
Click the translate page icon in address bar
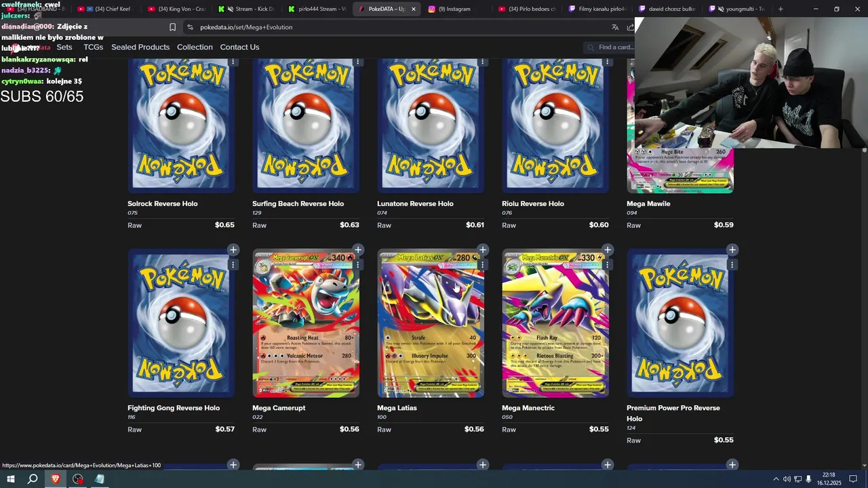click(x=615, y=27)
